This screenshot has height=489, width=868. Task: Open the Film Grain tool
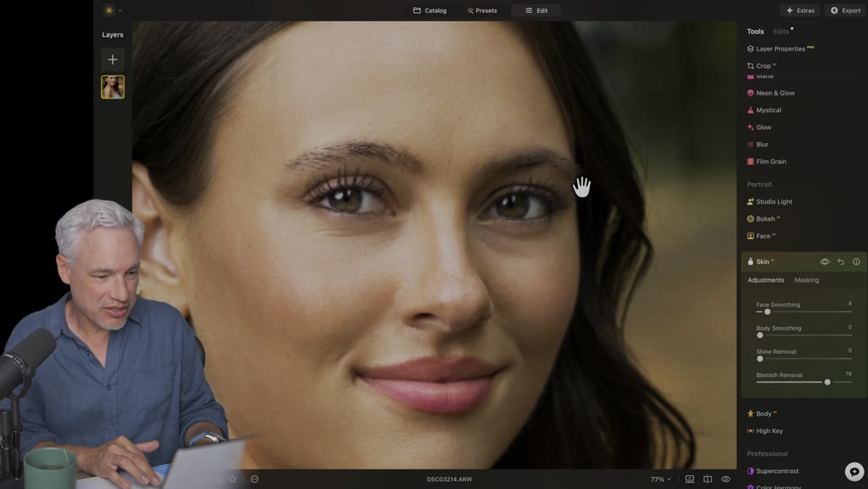tap(766, 161)
